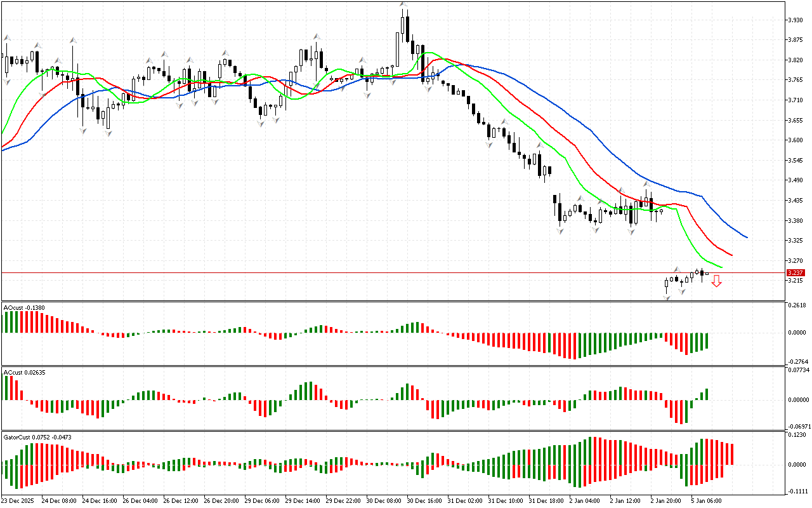Select the up fractal above the latest candles
Image resolution: width=812 pixels, height=508 pixels.
(676, 270)
